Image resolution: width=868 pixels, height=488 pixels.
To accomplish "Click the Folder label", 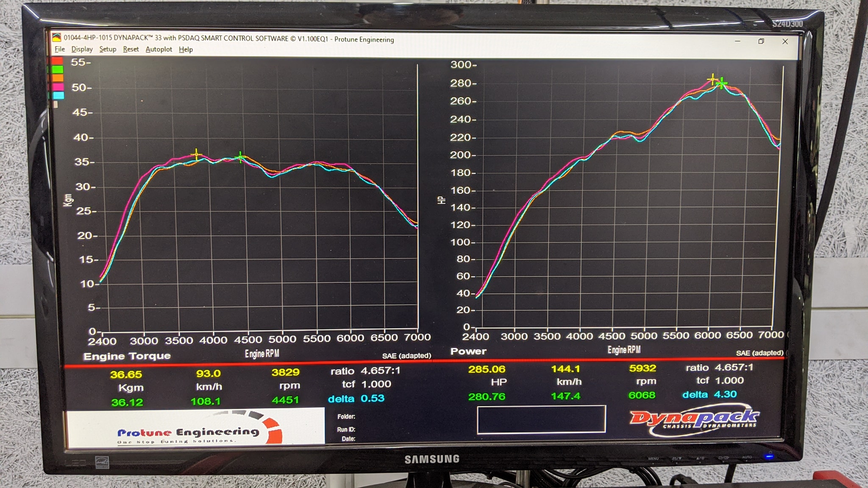I will pyautogui.click(x=346, y=417).
